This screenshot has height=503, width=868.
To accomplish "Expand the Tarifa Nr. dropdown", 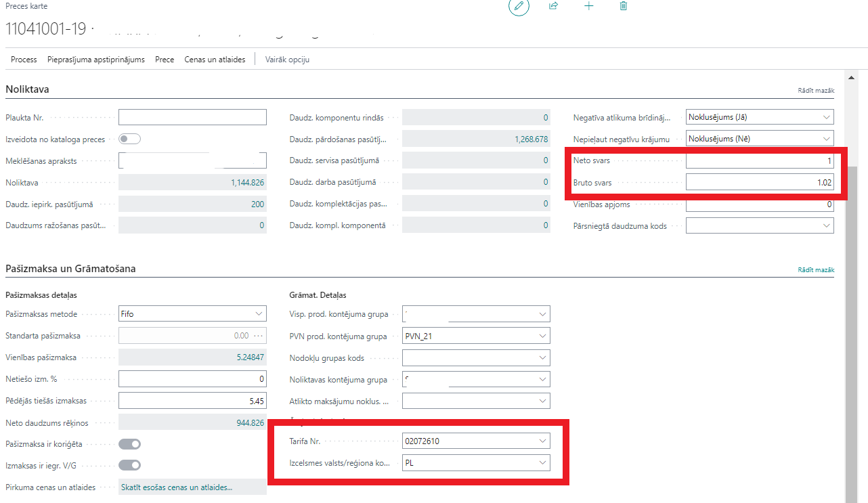I will pyautogui.click(x=542, y=441).
